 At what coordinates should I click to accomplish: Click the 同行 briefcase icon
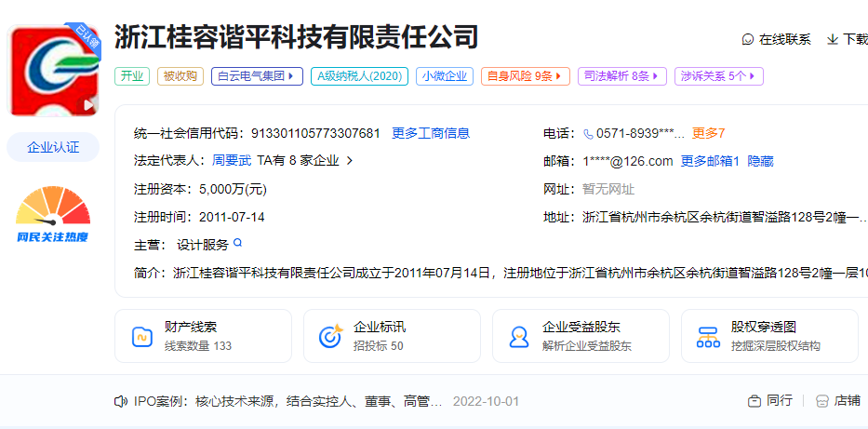point(754,401)
